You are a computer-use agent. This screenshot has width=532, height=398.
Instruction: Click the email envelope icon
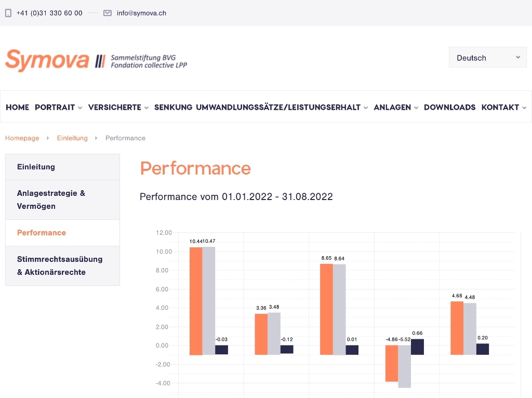[108, 13]
